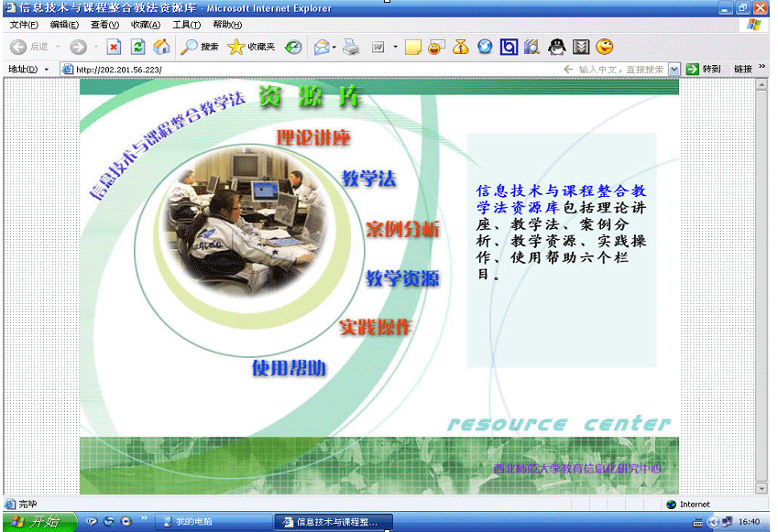Click the media player quick launch icon
Image resolution: width=778 pixels, height=532 pixels.
coord(126,521)
